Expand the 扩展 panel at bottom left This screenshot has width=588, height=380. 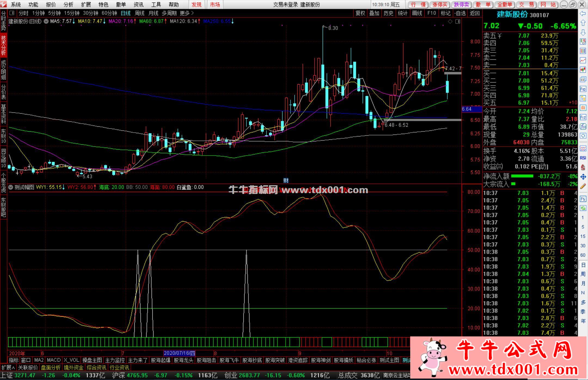point(8,367)
